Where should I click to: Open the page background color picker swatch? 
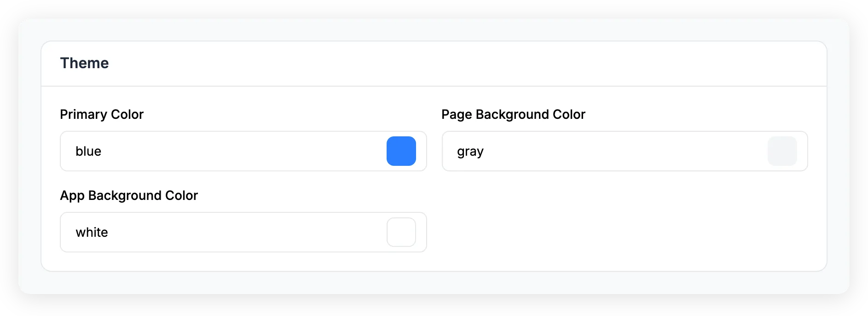coord(782,151)
